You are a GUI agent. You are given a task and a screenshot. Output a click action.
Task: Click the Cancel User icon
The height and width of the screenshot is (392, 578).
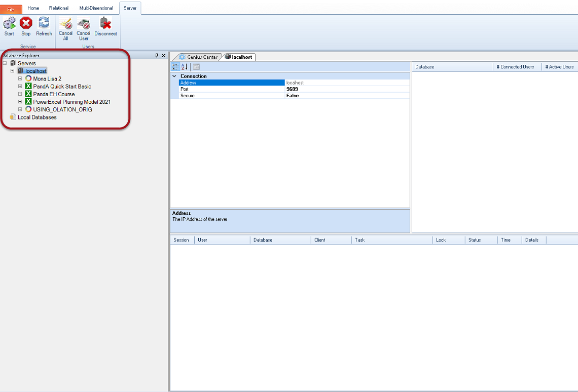pos(84,24)
